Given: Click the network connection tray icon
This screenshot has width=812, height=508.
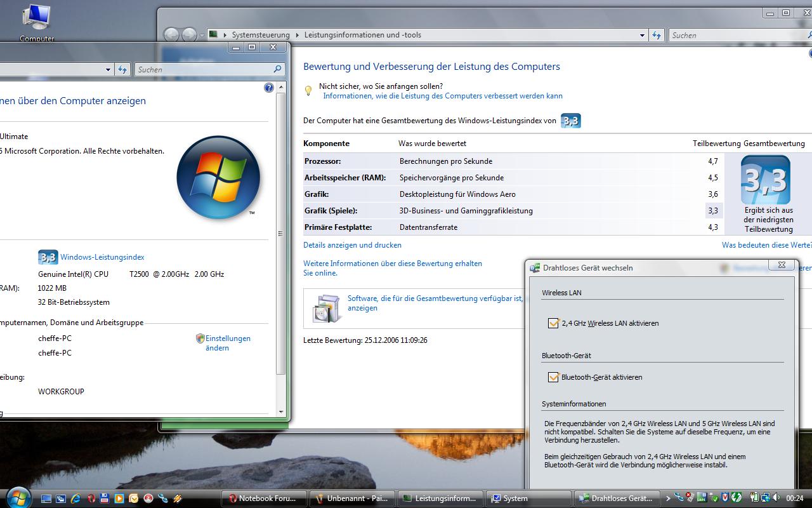Looking at the screenshot, I should coord(766,498).
